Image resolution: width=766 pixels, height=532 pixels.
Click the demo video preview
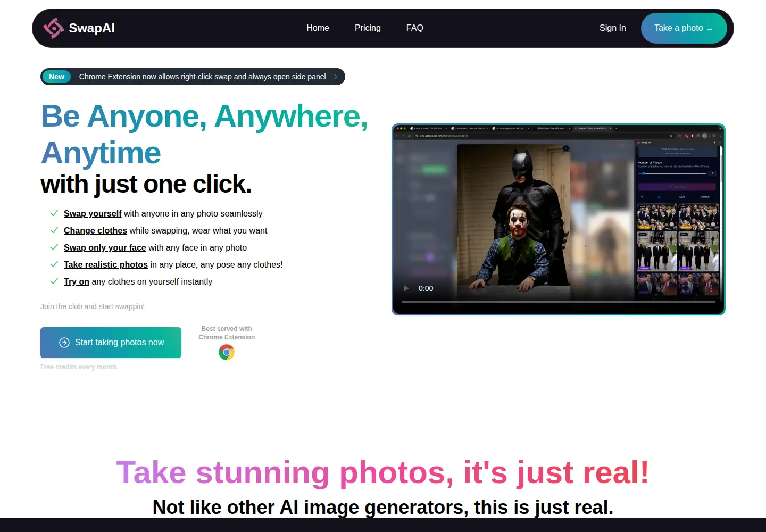pyautogui.click(x=559, y=219)
